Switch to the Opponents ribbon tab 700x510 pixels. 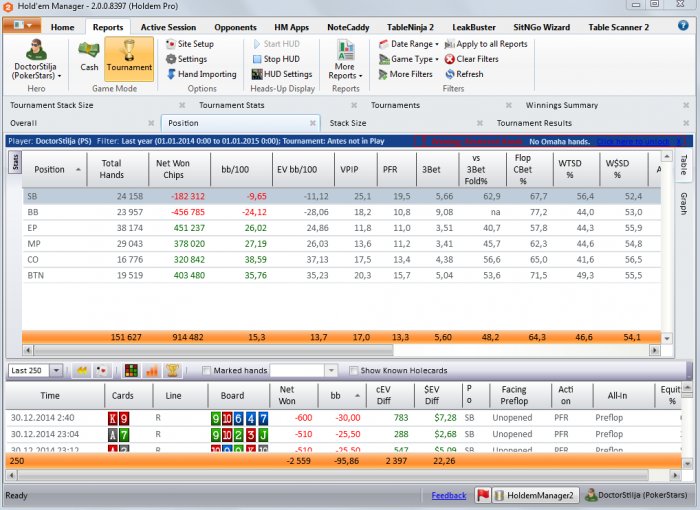235,27
